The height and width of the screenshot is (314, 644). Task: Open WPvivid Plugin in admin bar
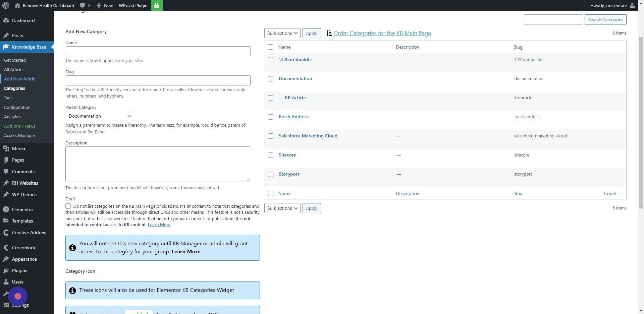coord(133,5)
